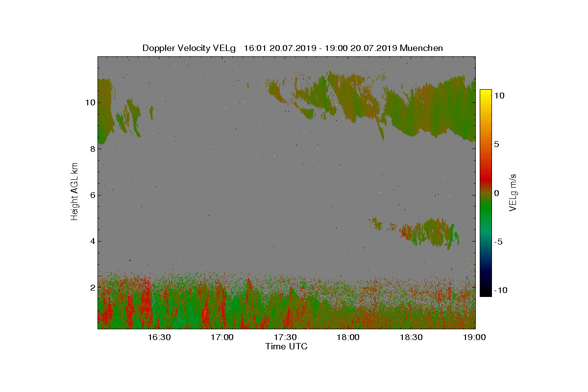Click the 16:30 time tick label
This screenshot has height=392, width=588.
(159, 337)
